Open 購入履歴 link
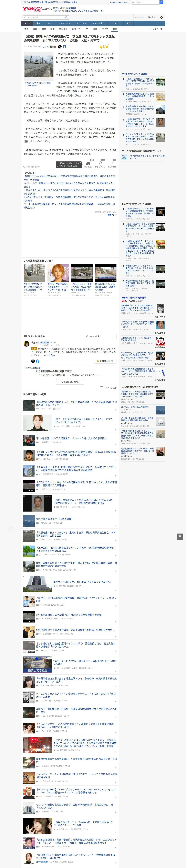 [152, 18]
